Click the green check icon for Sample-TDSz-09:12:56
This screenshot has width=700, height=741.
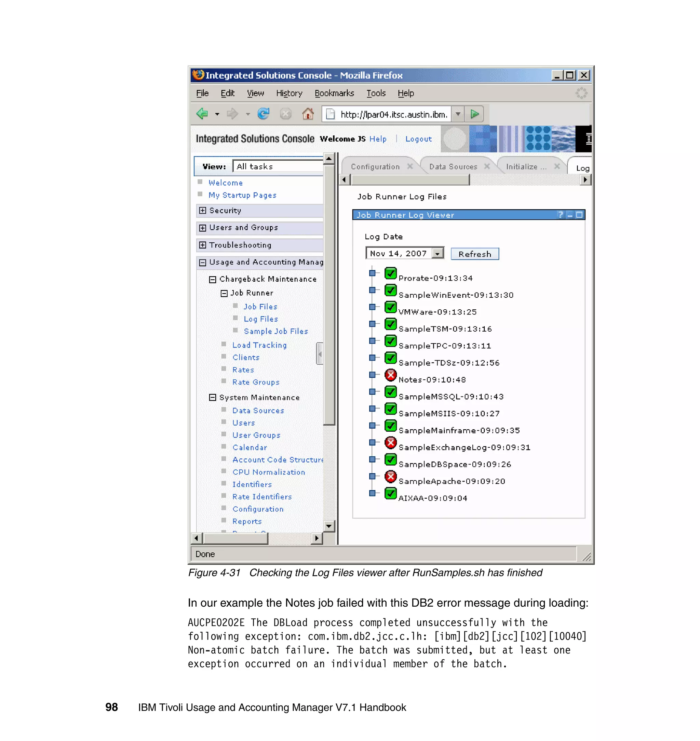[390, 358]
